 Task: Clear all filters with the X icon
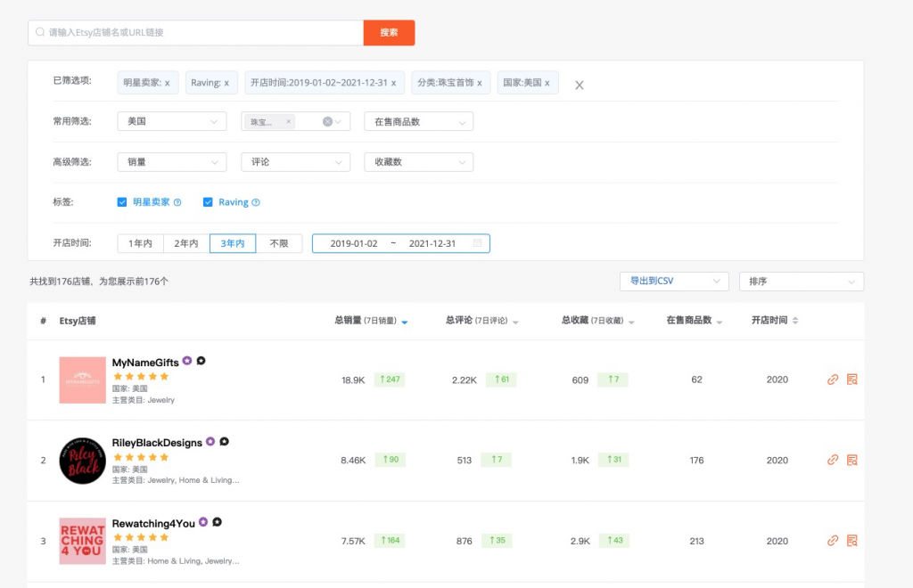[580, 85]
